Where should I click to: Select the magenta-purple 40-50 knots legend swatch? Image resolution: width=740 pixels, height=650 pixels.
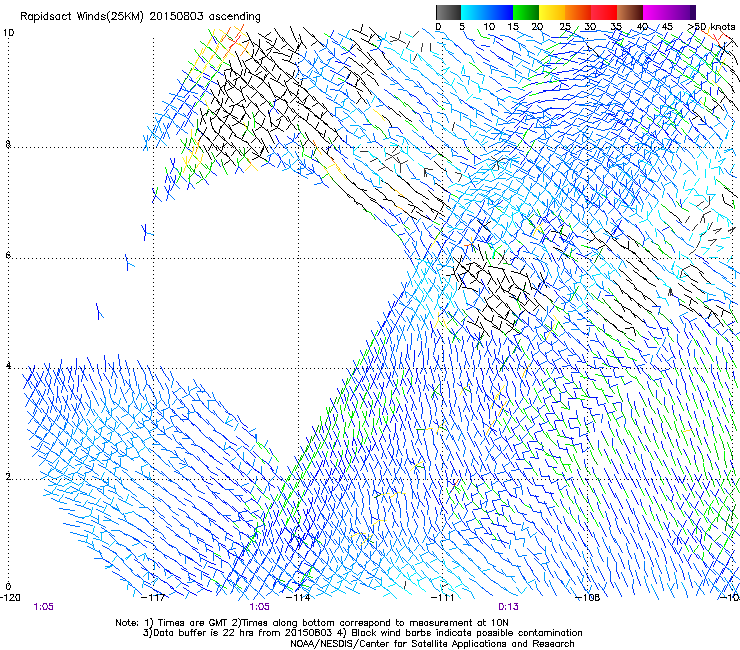coord(669,12)
